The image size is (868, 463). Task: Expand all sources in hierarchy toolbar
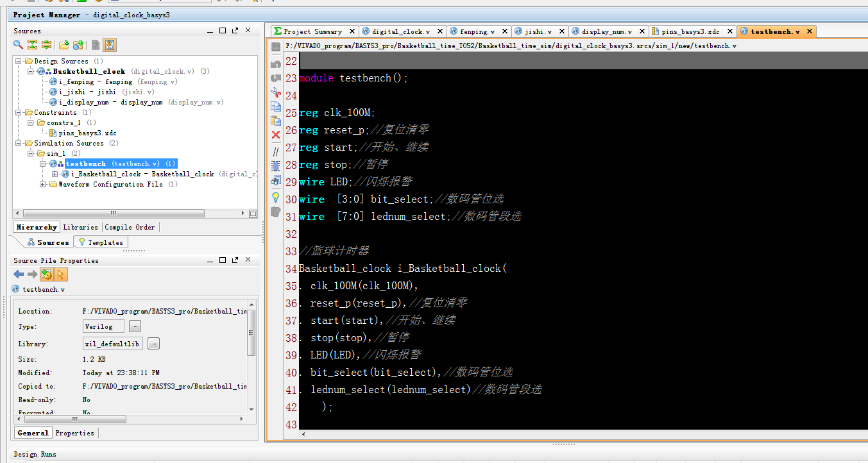pos(46,45)
